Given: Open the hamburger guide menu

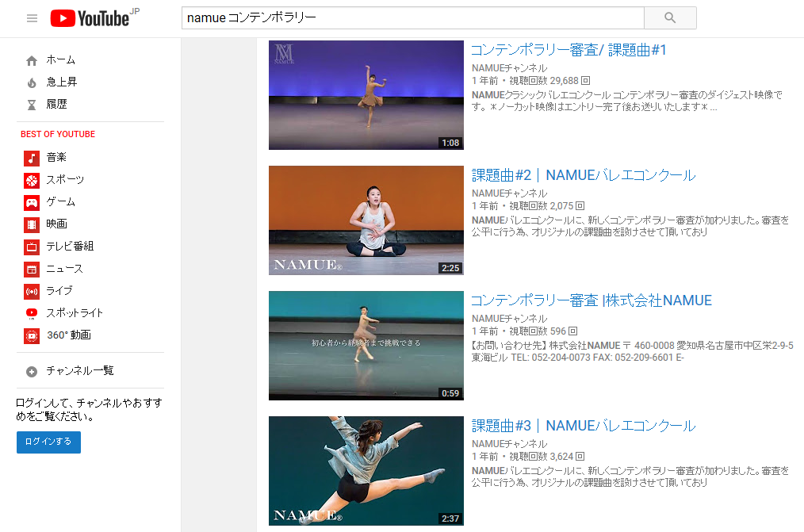Looking at the screenshot, I should point(32,18).
